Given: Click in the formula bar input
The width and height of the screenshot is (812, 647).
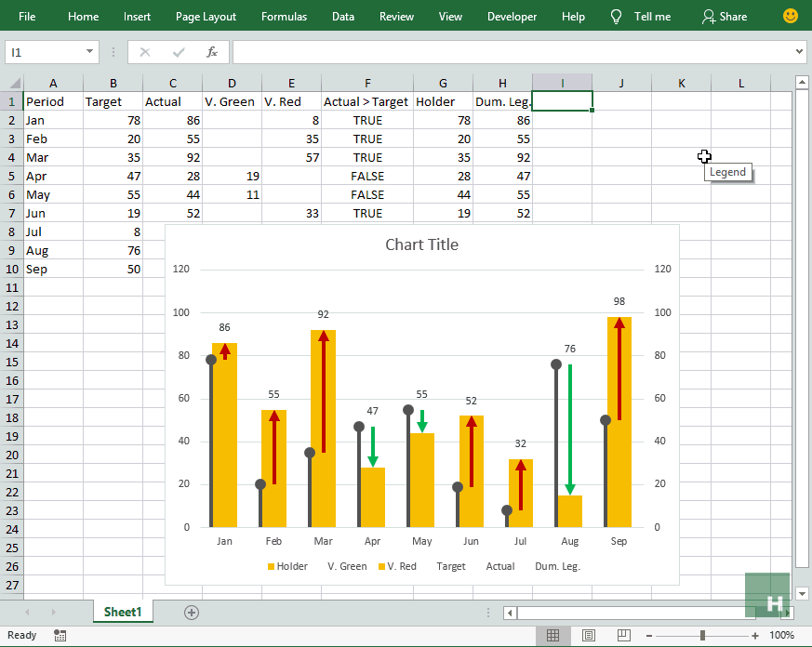Looking at the screenshot, I should [x=512, y=52].
